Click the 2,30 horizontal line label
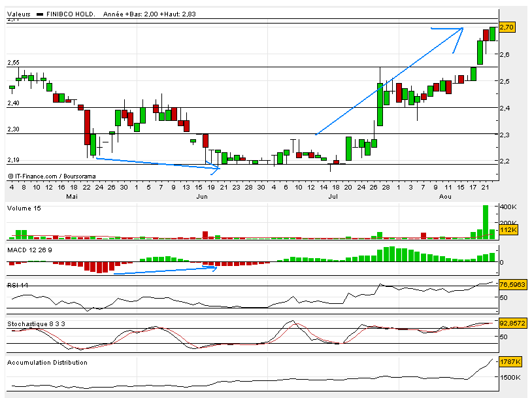Image resolution: width=532 pixels, height=398 pixels. click(14, 129)
